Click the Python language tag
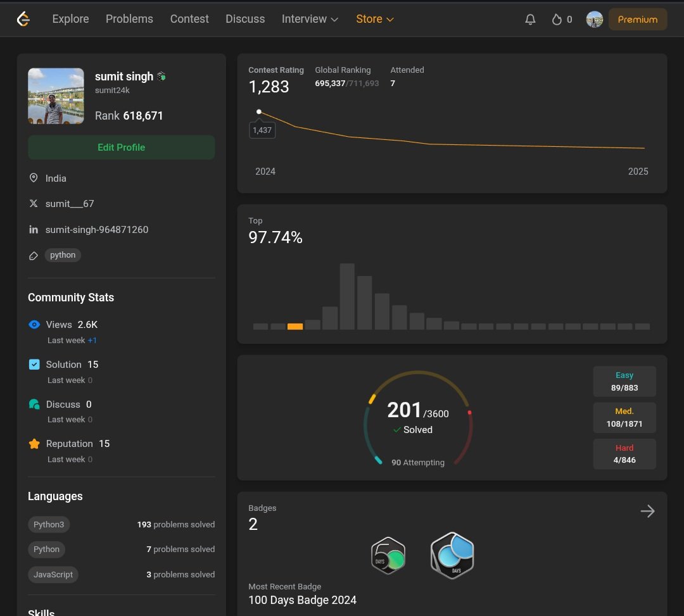 point(47,550)
